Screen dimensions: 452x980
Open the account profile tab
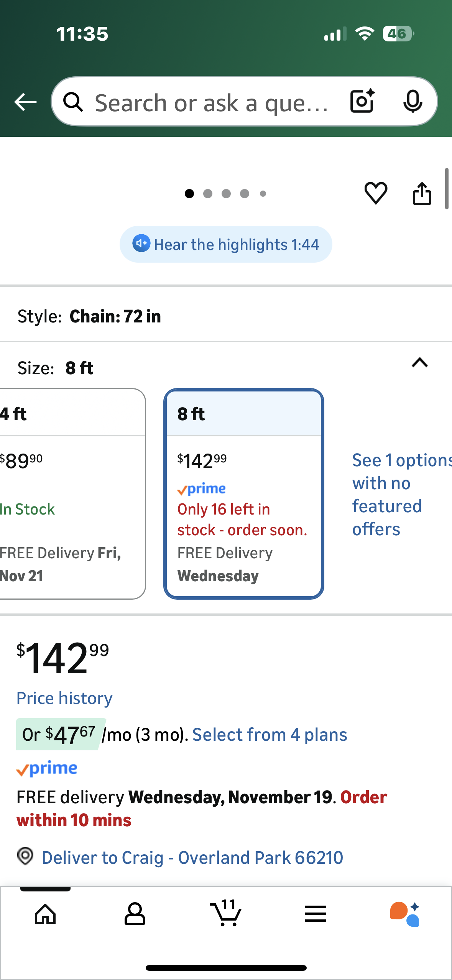(x=135, y=914)
